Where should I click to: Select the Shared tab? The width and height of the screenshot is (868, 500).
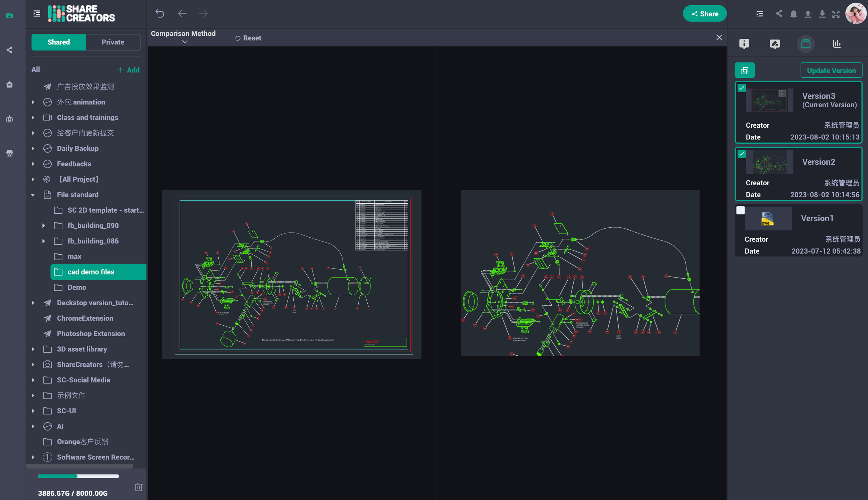tap(59, 42)
